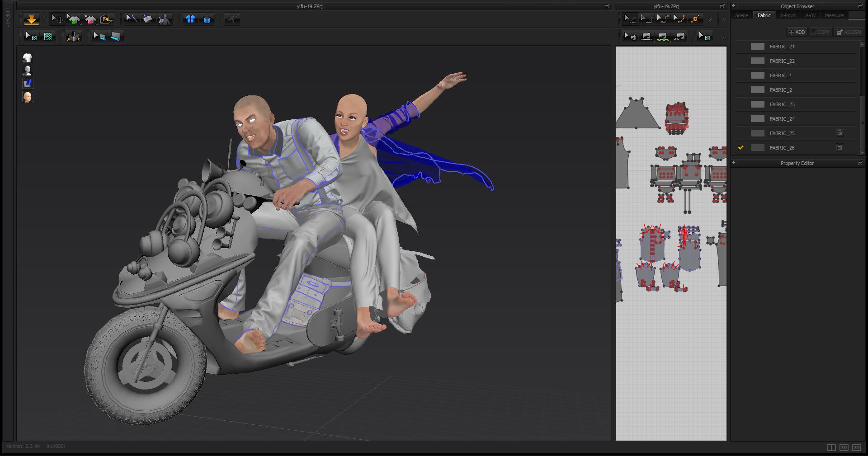This screenshot has height=456, width=868.
Task: Click the FABRIC_21 color swatch
Action: coord(758,47)
